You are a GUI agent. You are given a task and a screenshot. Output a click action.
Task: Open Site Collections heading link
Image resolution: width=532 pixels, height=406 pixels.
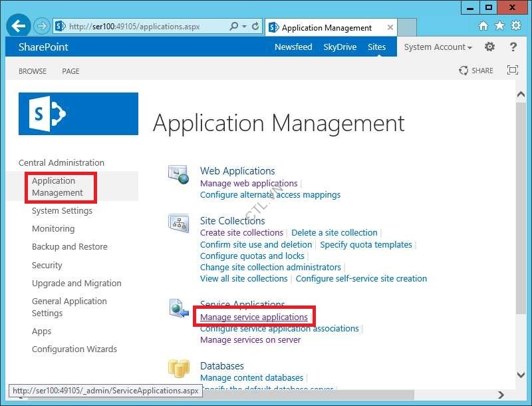point(232,221)
